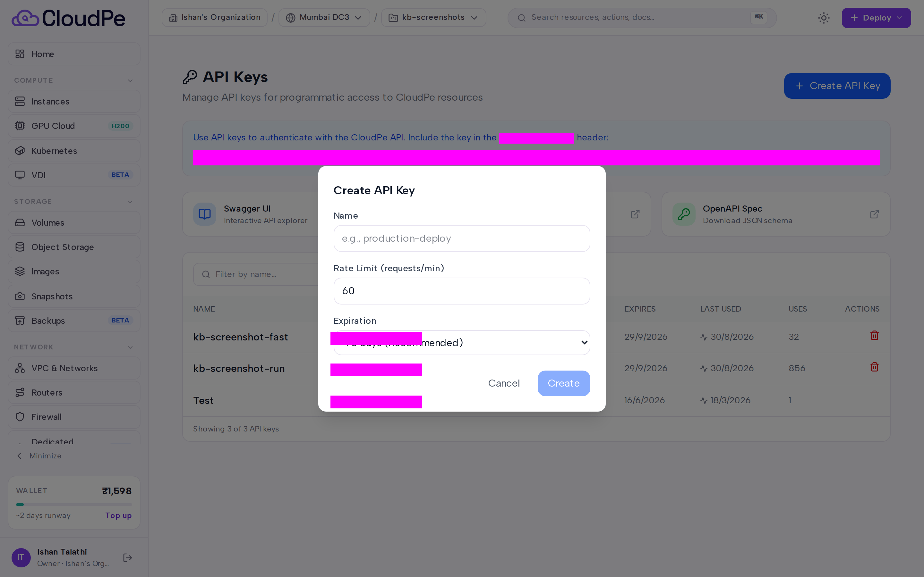
Task: Click the OpenAPI Spec key icon
Action: point(683,214)
